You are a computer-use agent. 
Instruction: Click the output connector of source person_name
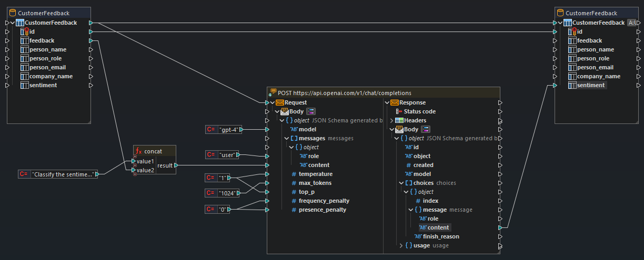point(91,49)
